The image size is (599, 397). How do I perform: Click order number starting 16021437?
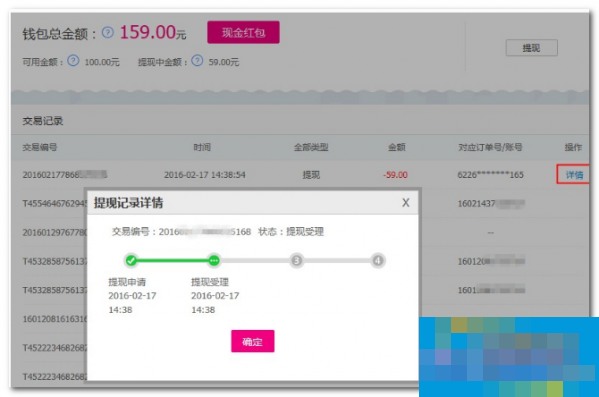click(x=491, y=204)
